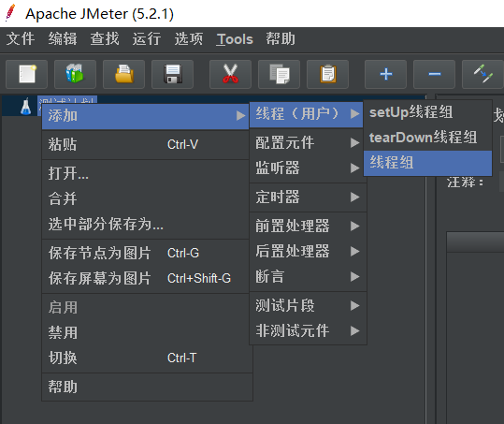Click the Paste clipboard icon

(327, 74)
